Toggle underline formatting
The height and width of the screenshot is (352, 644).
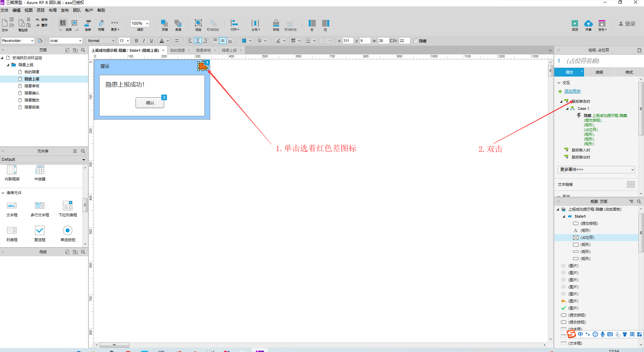pyautogui.click(x=151, y=41)
